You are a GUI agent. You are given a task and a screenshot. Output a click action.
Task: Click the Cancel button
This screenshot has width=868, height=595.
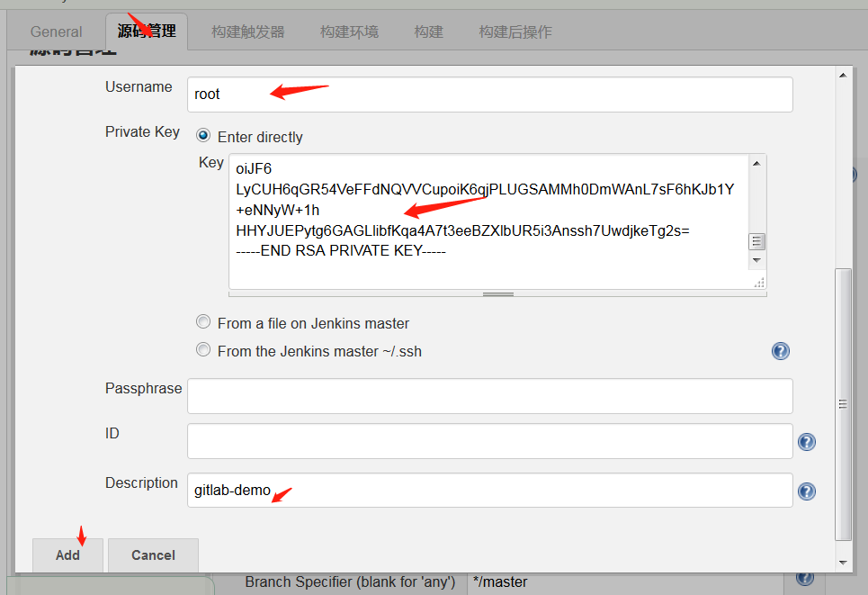coord(153,554)
